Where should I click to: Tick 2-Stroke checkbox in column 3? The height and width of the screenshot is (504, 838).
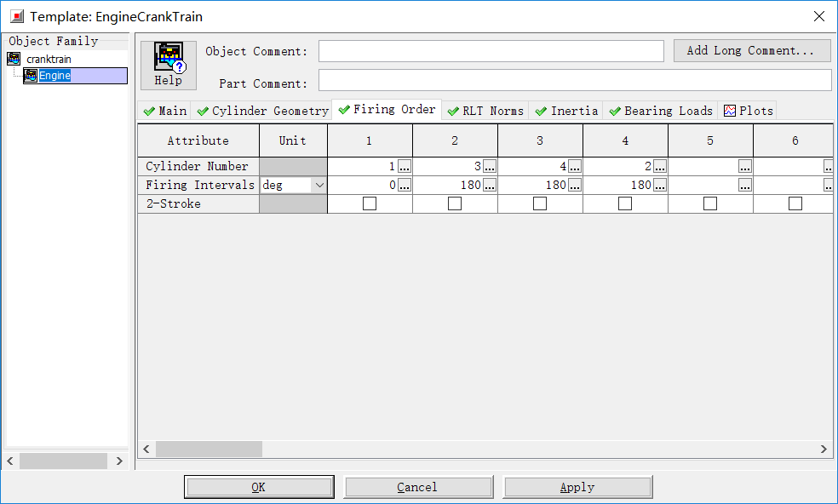click(x=540, y=204)
